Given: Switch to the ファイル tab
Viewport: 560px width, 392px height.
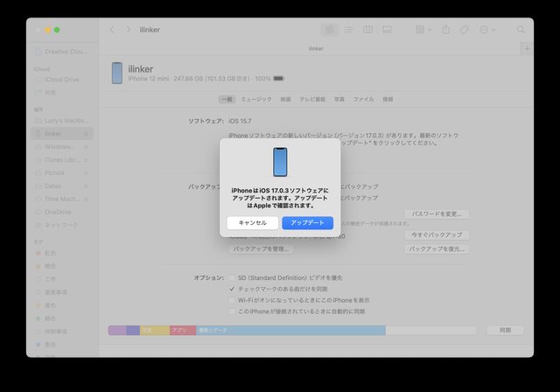Looking at the screenshot, I should [363, 100].
